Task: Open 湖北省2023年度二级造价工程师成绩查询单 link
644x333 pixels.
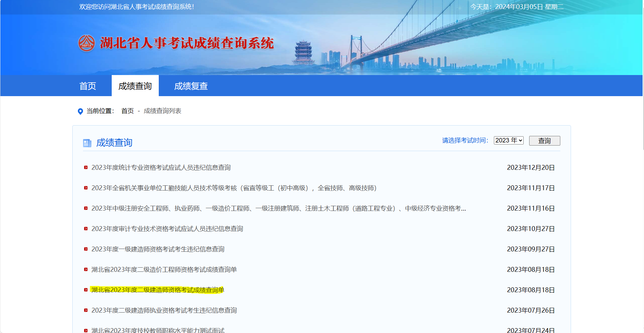Action: pyautogui.click(x=164, y=270)
